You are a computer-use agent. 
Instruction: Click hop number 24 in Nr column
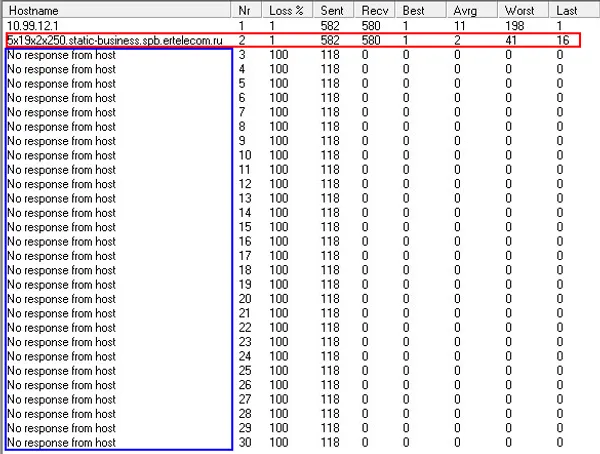click(245, 356)
